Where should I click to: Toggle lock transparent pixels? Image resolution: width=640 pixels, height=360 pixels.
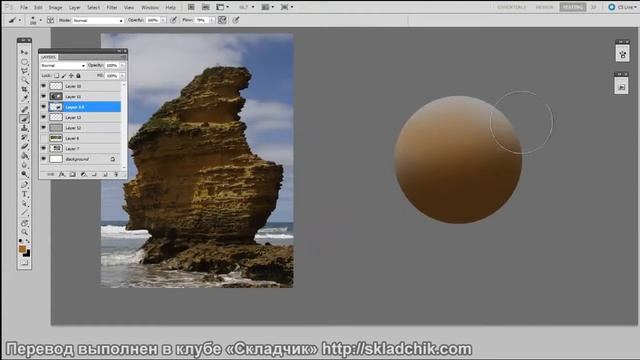[x=57, y=76]
